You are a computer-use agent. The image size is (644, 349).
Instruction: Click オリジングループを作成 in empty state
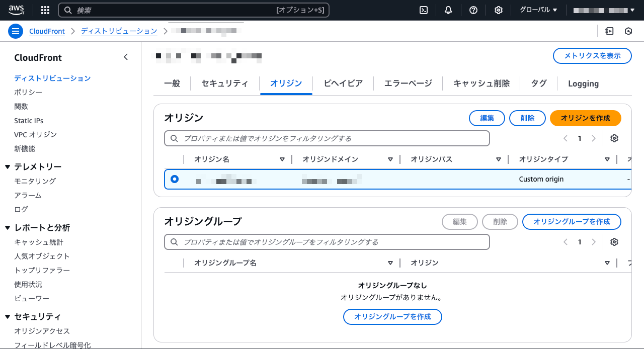coord(392,317)
